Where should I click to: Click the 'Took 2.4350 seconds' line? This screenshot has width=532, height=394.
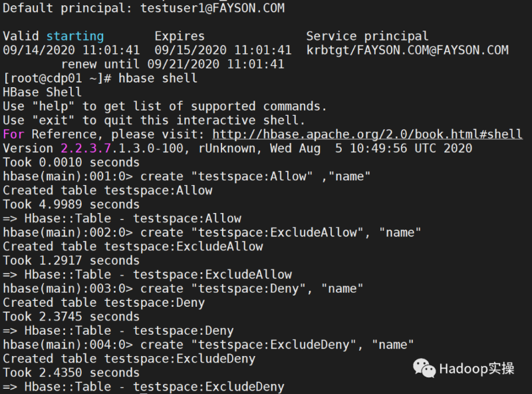[71, 373]
